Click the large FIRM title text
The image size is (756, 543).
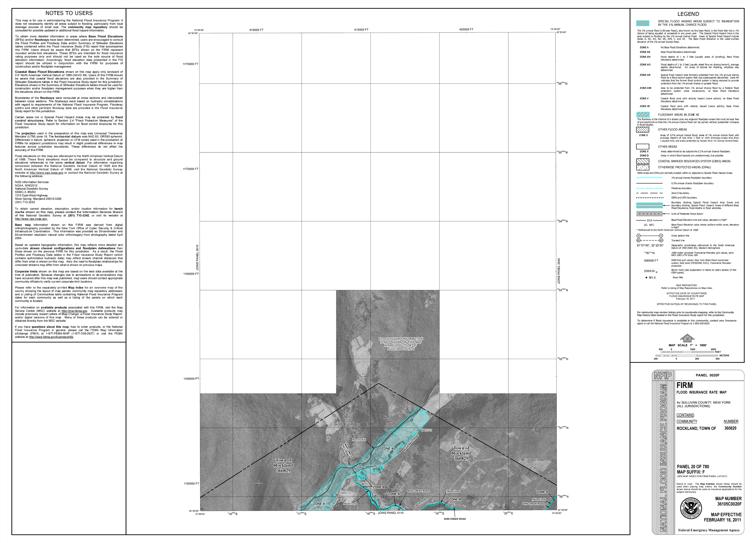point(685,385)
